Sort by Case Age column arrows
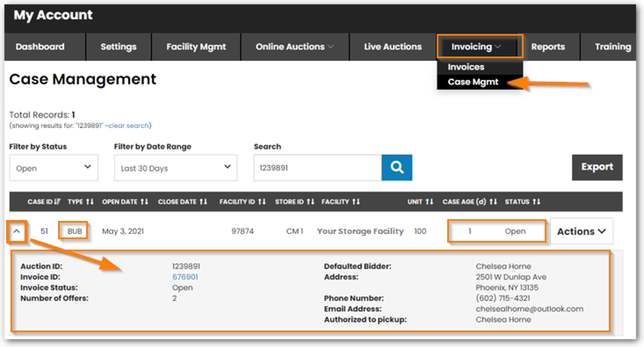 point(493,201)
